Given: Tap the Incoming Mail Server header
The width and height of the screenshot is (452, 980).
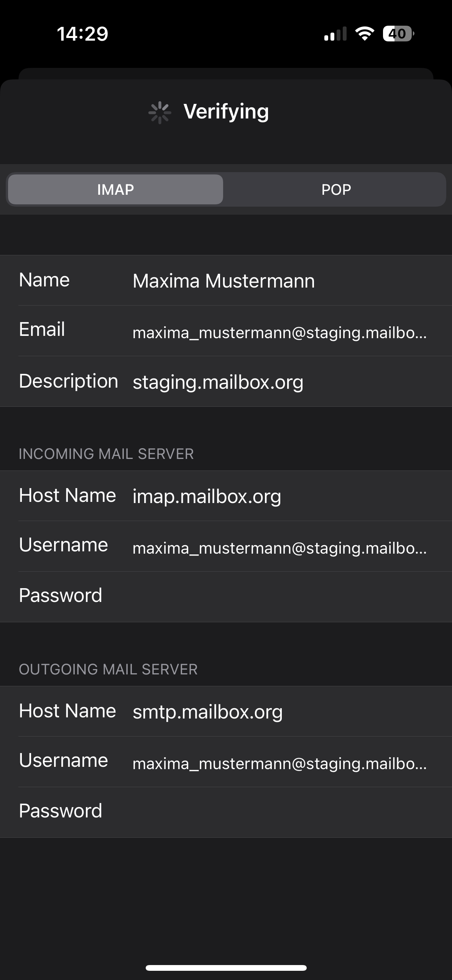Looking at the screenshot, I should [106, 454].
